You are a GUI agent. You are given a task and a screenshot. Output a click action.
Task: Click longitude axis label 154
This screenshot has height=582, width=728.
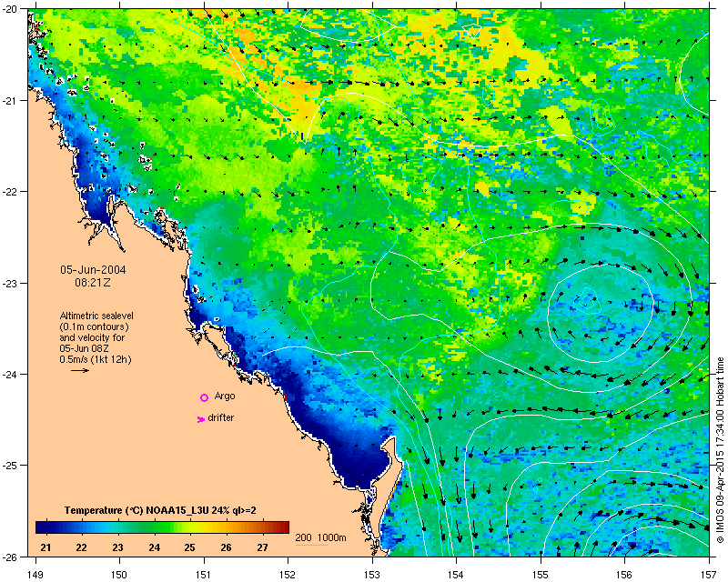click(x=457, y=575)
